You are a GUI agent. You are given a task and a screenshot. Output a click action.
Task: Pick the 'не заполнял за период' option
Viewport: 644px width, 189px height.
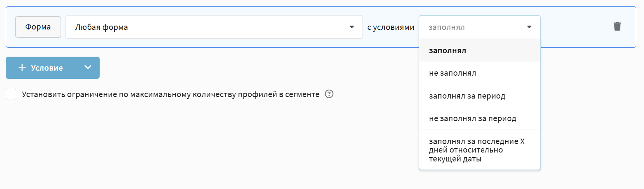[472, 118]
